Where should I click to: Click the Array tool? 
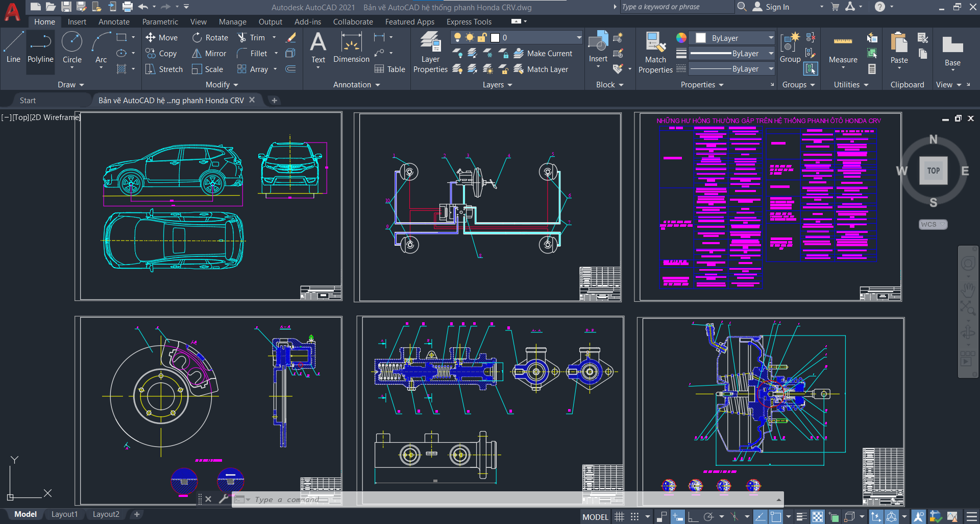tap(253, 69)
